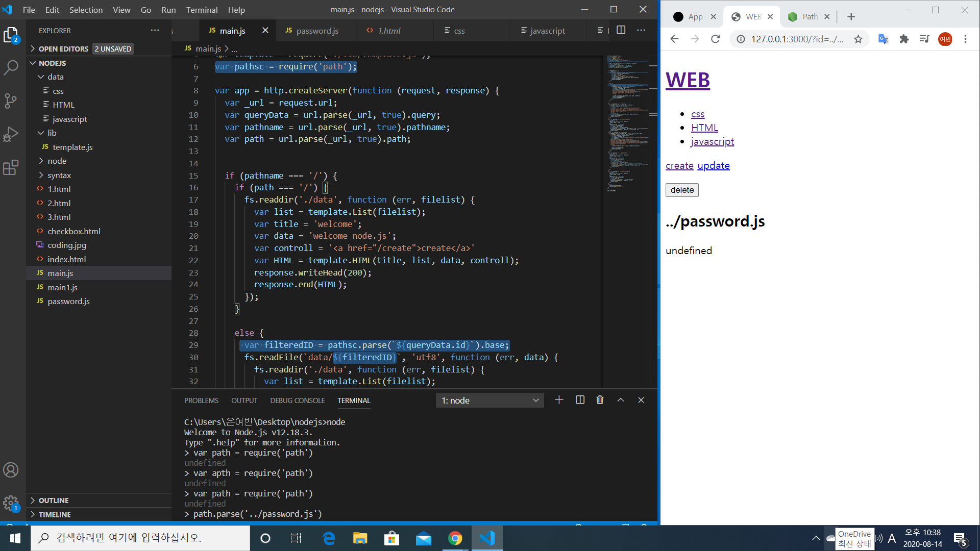
Task: Open terminal selector dropdown '1: node'
Action: 489,400
